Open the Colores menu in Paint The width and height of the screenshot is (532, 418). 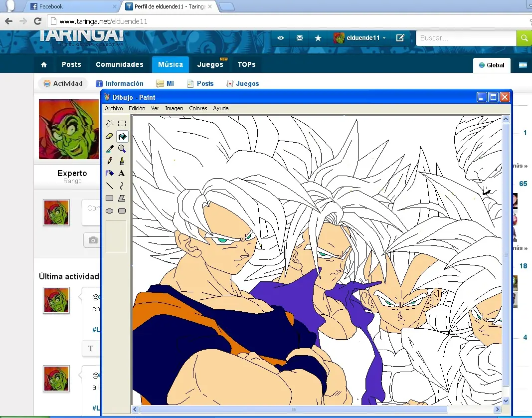pyautogui.click(x=198, y=108)
